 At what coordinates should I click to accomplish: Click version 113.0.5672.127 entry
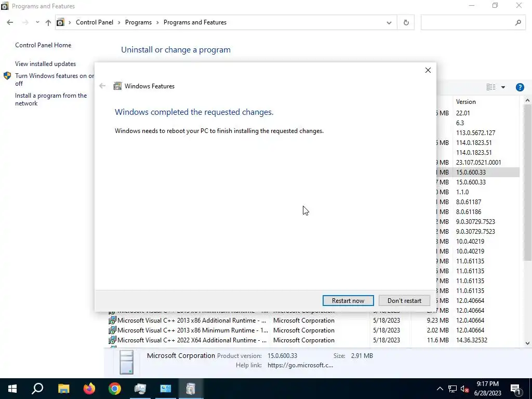click(x=475, y=132)
